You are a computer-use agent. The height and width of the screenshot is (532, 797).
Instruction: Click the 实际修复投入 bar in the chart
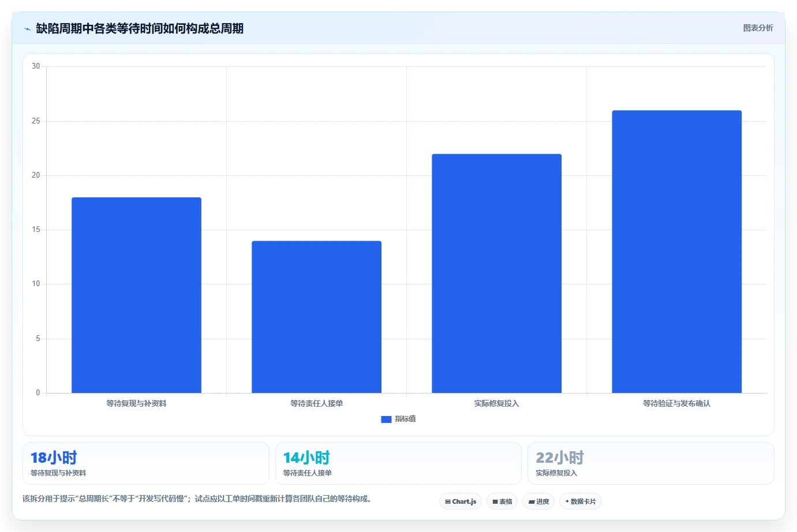[x=496, y=274]
